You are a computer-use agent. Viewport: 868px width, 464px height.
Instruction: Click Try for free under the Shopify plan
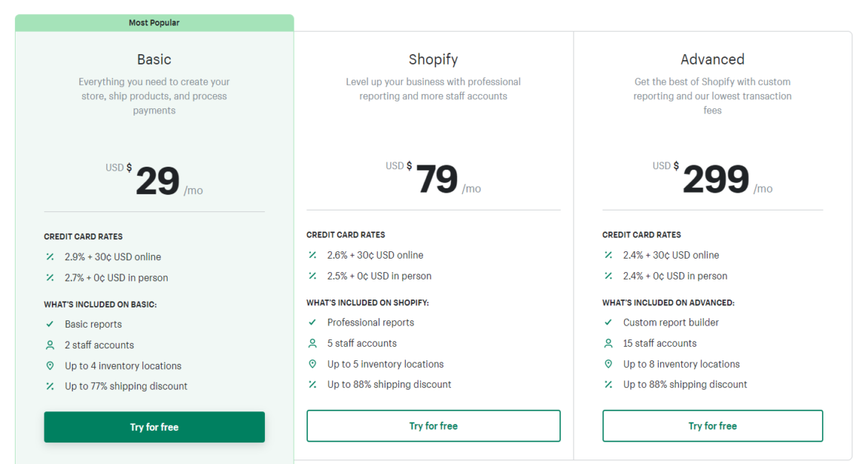pos(433,425)
